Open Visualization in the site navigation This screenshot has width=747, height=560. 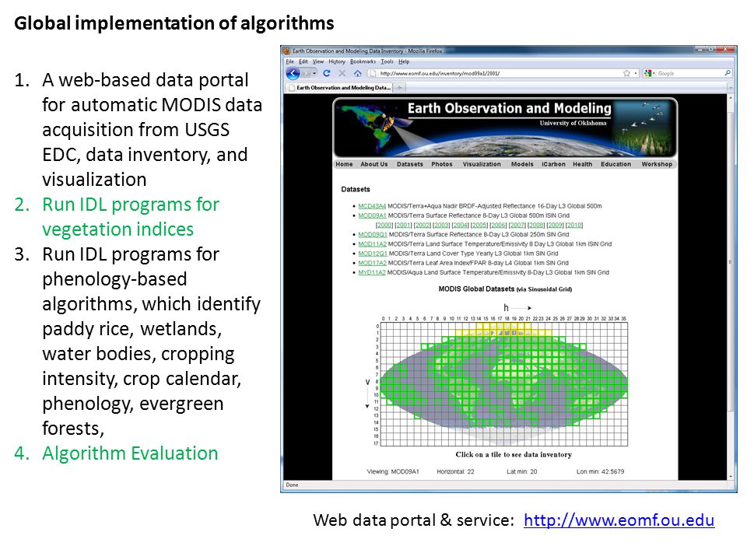pos(482,164)
